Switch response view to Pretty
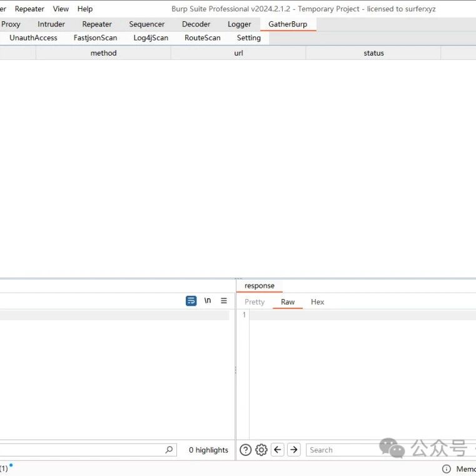The height and width of the screenshot is (476, 476). 255,302
